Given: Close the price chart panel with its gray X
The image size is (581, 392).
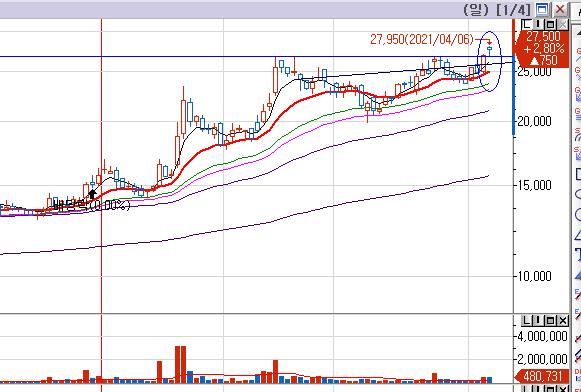Looking at the screenshot, I should (x=563, y=24).
